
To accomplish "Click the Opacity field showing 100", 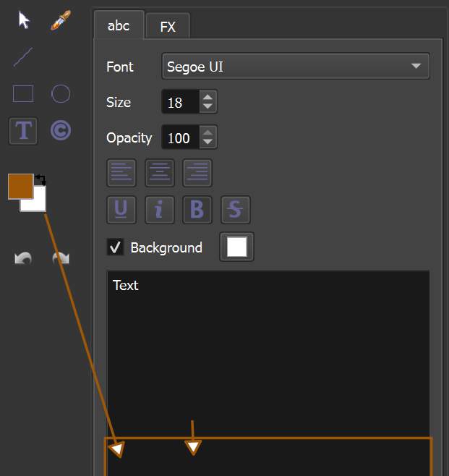I will [181, 137].
